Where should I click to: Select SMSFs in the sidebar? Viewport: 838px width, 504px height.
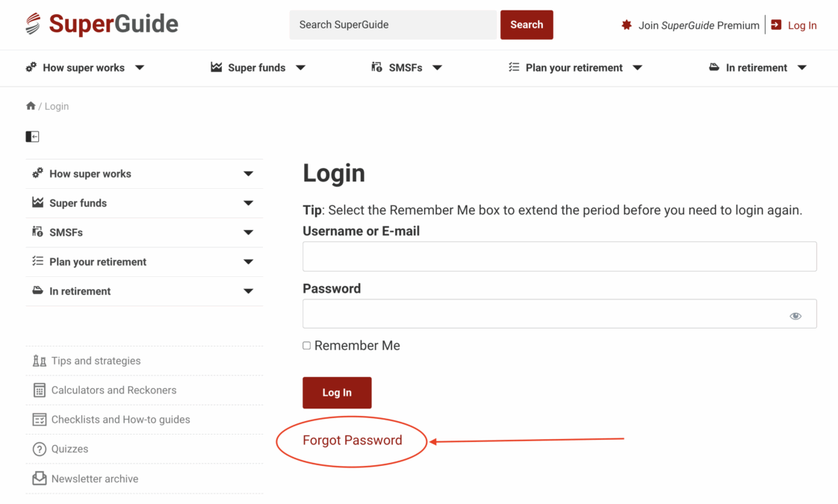(66, 232)
